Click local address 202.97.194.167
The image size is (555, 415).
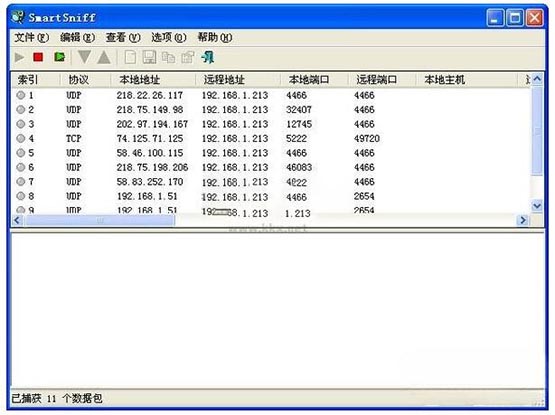(x=152, y=124)
